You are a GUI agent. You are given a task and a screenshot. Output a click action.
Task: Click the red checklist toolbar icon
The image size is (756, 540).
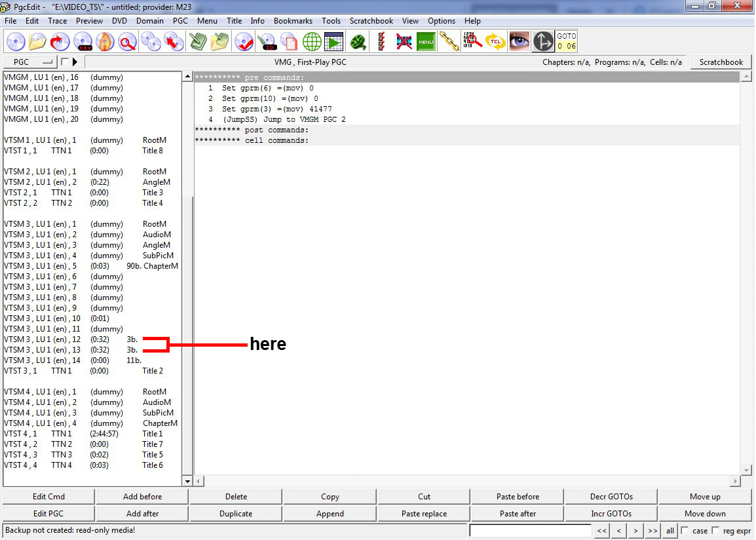coord(381,42)
